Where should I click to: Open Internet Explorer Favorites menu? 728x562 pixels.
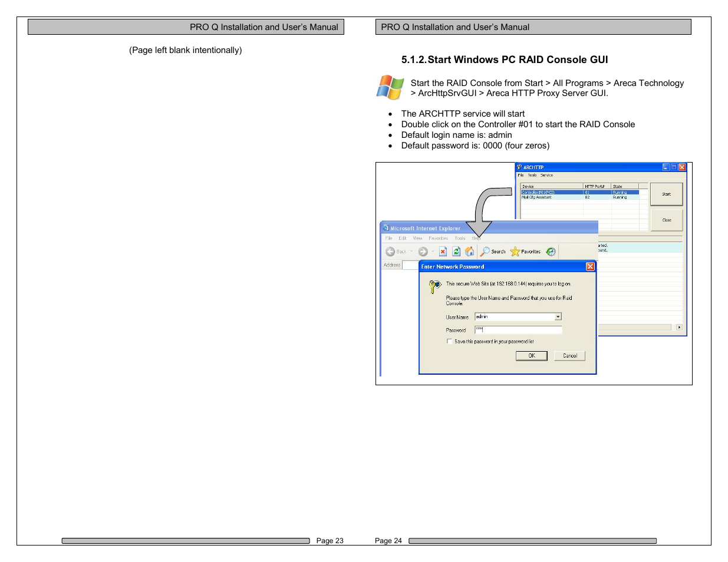pos(439,239)
